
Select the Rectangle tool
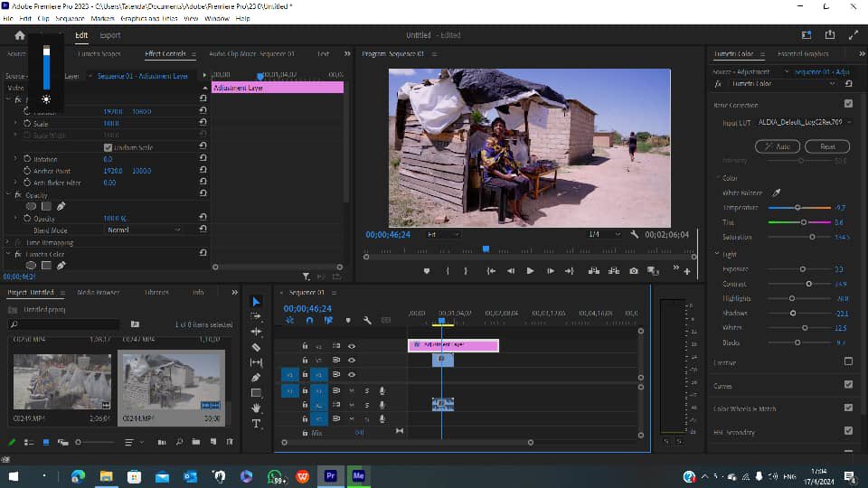coord(256,393)
